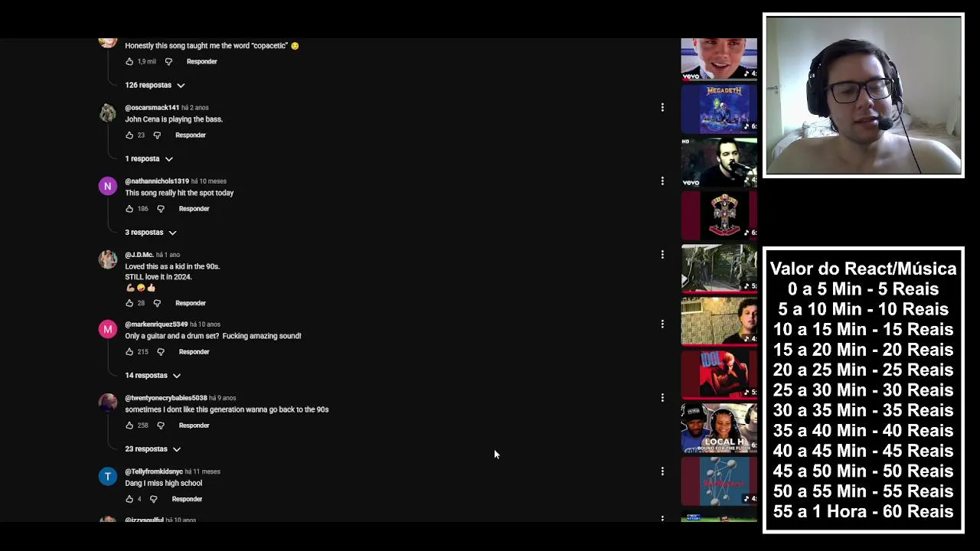Dislike the "Dang I miss high school" comment
This screenshot has height=551, width=980.
pos(153,499)
